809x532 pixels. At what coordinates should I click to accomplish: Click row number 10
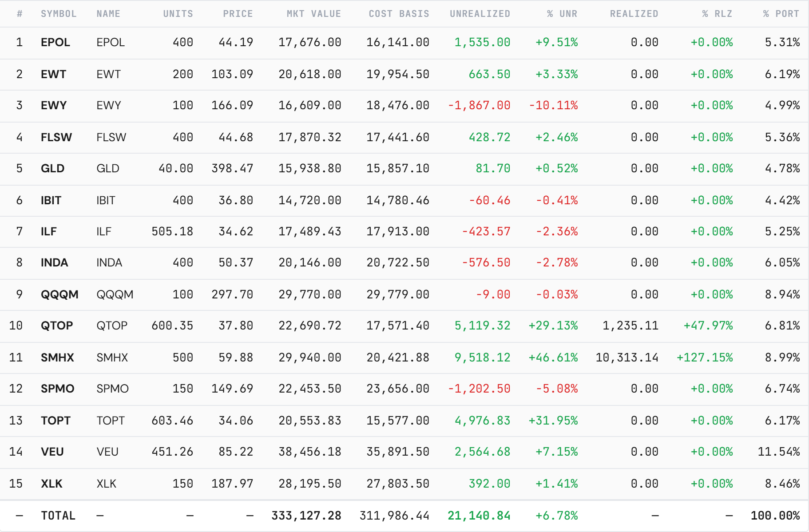click(16, 326)
